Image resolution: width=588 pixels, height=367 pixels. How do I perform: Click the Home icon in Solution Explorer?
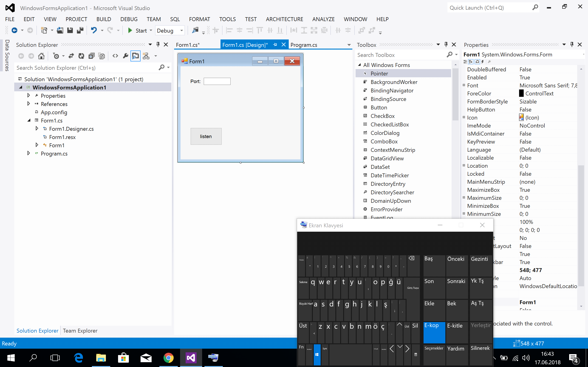41,56
